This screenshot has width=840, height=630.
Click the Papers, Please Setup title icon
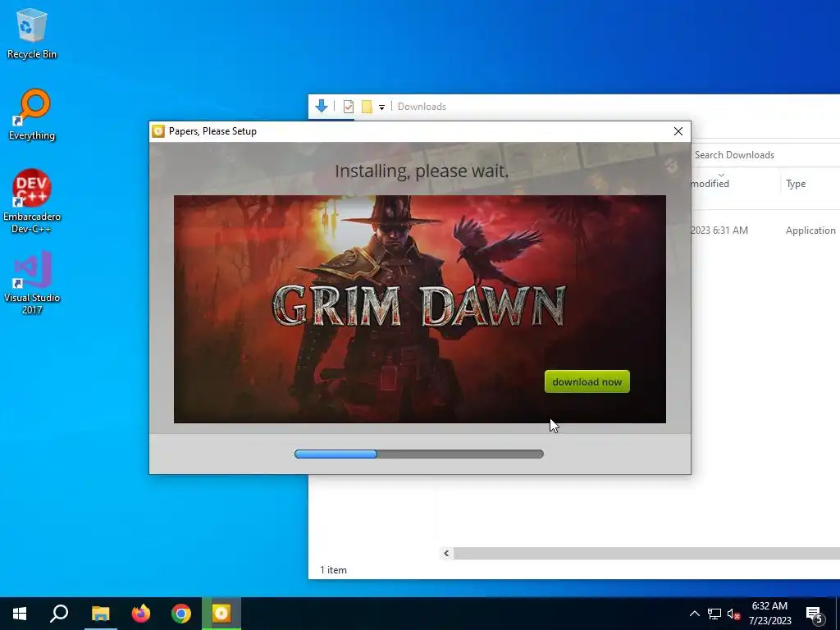click(x=158, y=131)
